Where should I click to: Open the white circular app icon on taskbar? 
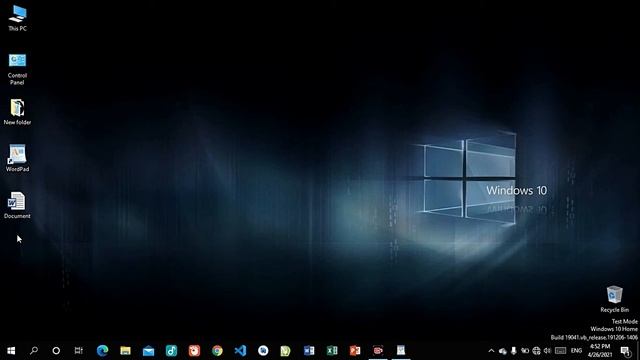point(263,350)
